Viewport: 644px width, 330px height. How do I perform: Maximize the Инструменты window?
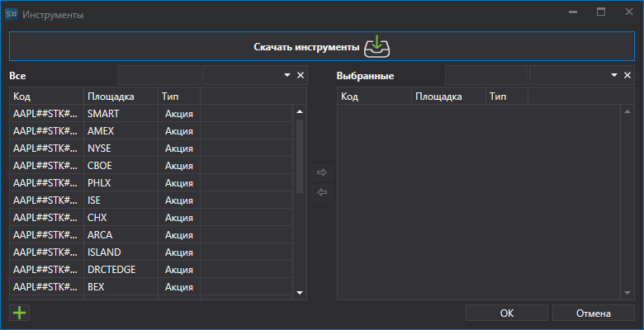point(601,12)
